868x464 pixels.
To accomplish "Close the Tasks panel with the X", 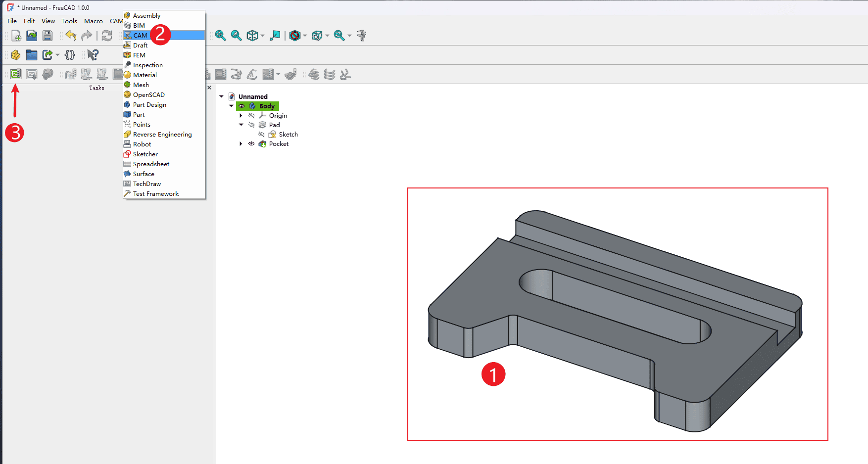I will [209, 88].
